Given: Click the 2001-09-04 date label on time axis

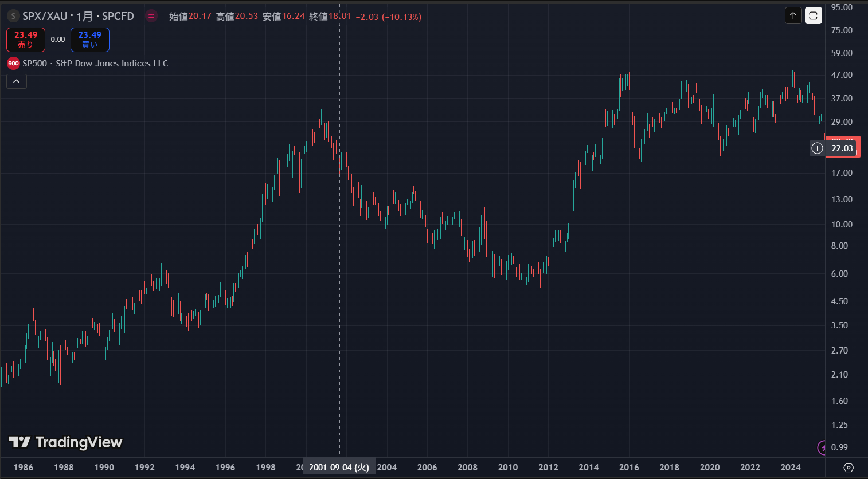Looking at the screenshot, I should 339,468.
